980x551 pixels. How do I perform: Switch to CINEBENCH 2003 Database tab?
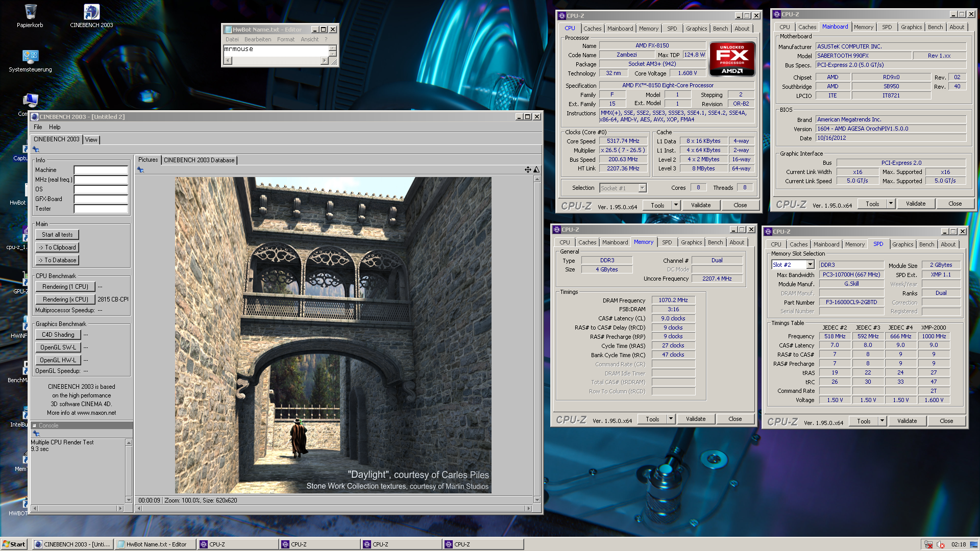tap(199, 160)
